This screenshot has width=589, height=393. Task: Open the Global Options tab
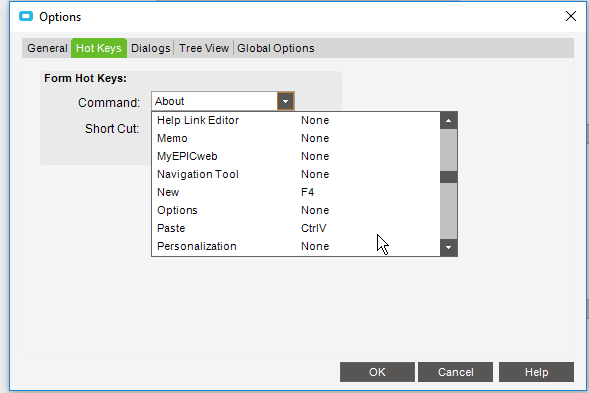(x=276, y=48)
